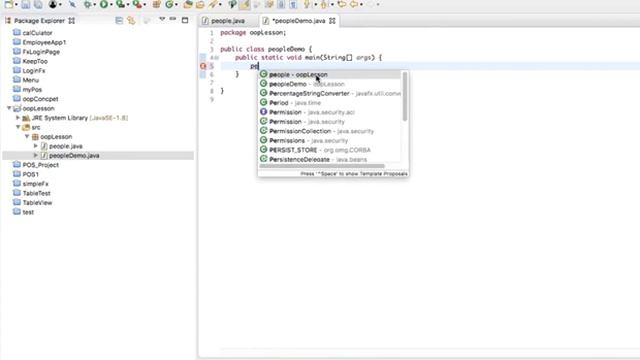Open the Debug configurations dropdown arrow
The image size is (640, 360).
(95, 4)
